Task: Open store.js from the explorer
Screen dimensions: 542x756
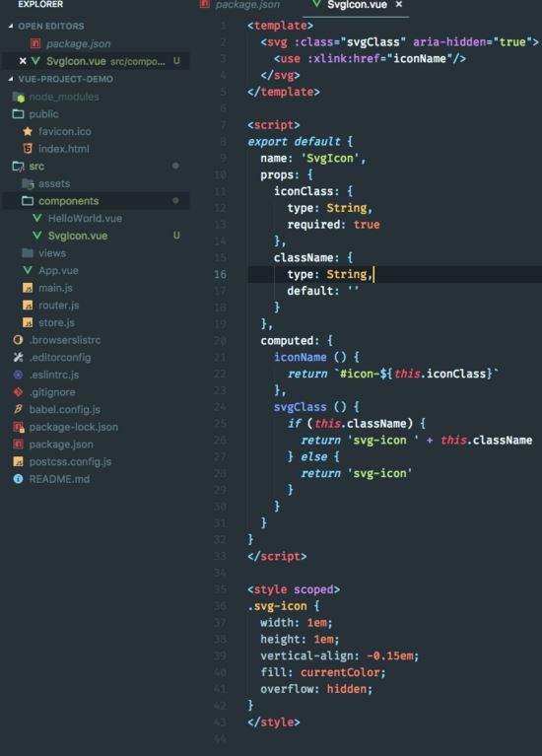Action: click(56, 322)
